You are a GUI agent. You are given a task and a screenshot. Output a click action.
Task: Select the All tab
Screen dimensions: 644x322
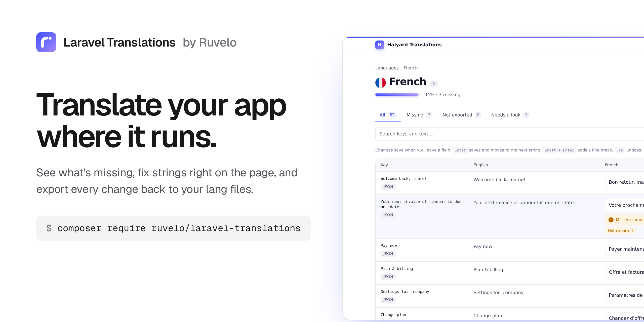click(x=388, y=115)
